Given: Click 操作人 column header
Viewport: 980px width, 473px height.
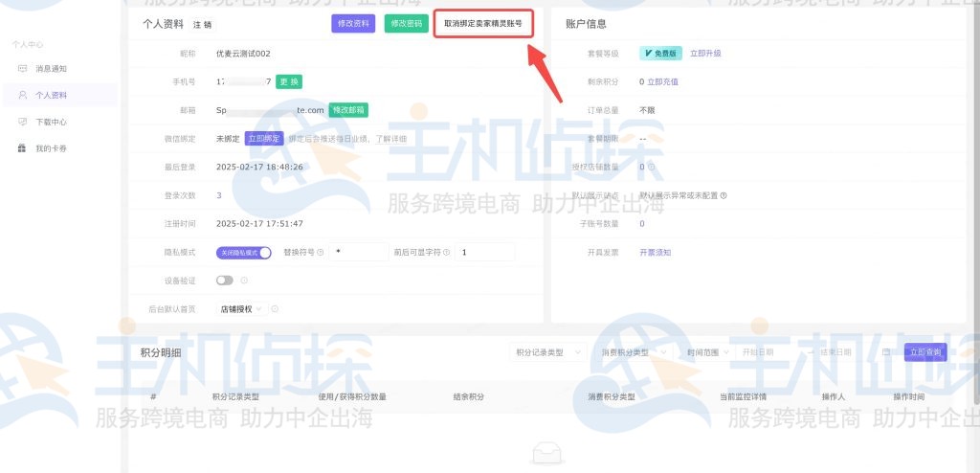Looking at the screenshot, I should click(x=834, y=396).
